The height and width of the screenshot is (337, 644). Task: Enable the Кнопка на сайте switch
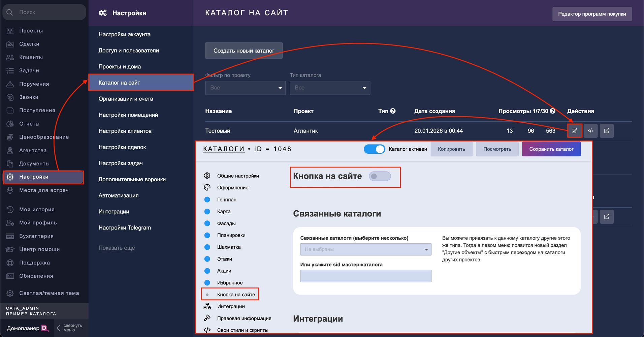(380, 176)
